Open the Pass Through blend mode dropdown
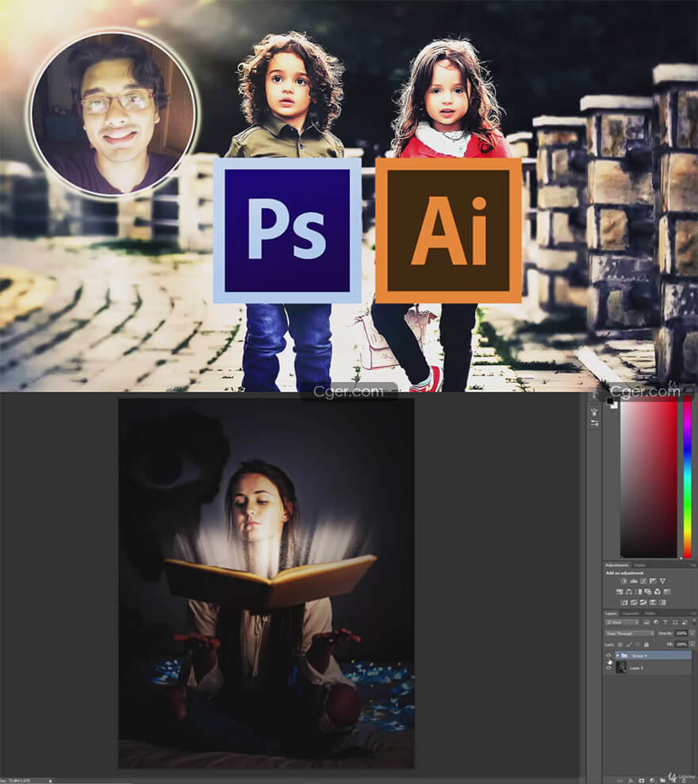Image resolution: width=698 pixels, height=784 pixels. coord(630,633)
